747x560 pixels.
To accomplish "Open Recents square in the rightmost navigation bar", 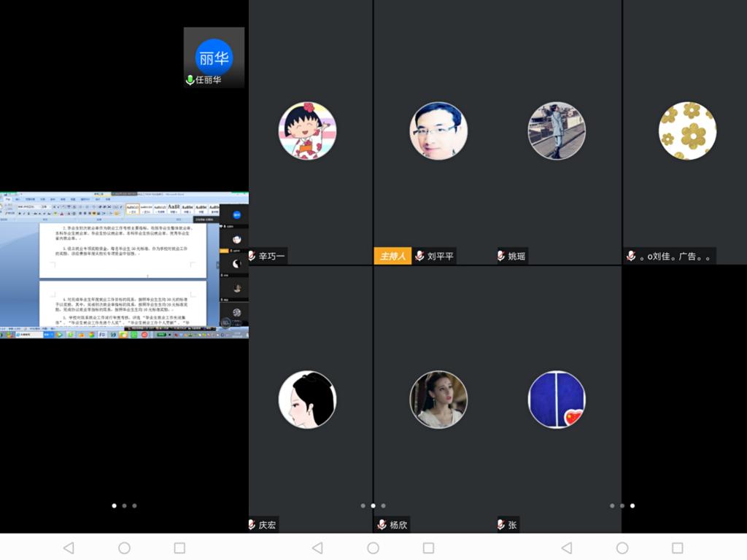I will coord(678,548).
